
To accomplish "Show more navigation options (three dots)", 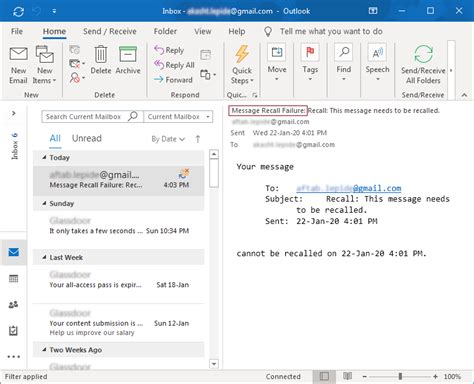I will [x=13, y=356].
